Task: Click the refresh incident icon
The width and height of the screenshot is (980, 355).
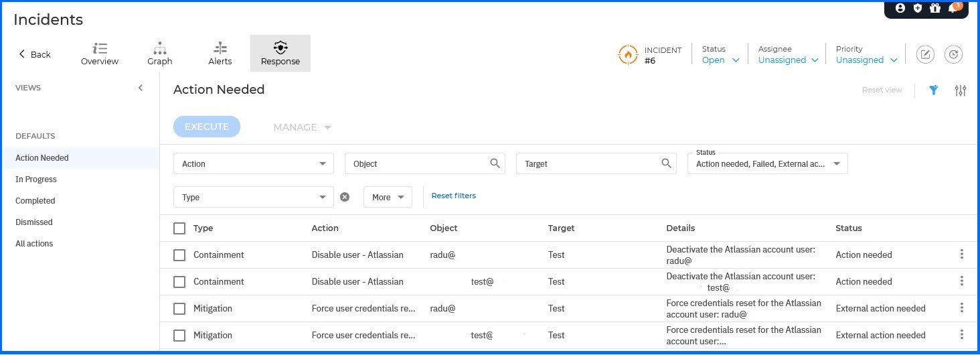Action: click(953, 54)
